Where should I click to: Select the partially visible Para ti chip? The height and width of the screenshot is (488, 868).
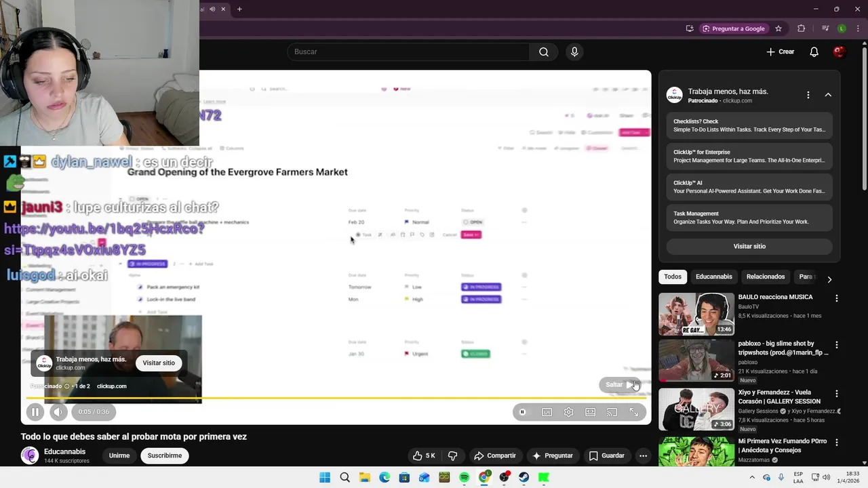click(806, 277)
